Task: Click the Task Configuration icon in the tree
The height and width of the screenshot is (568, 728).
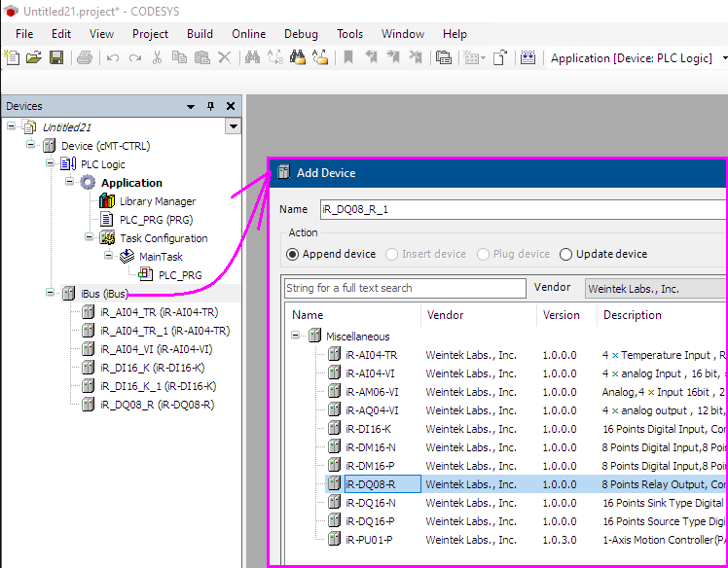Action: pyautogui.click(x=107, y=238)
